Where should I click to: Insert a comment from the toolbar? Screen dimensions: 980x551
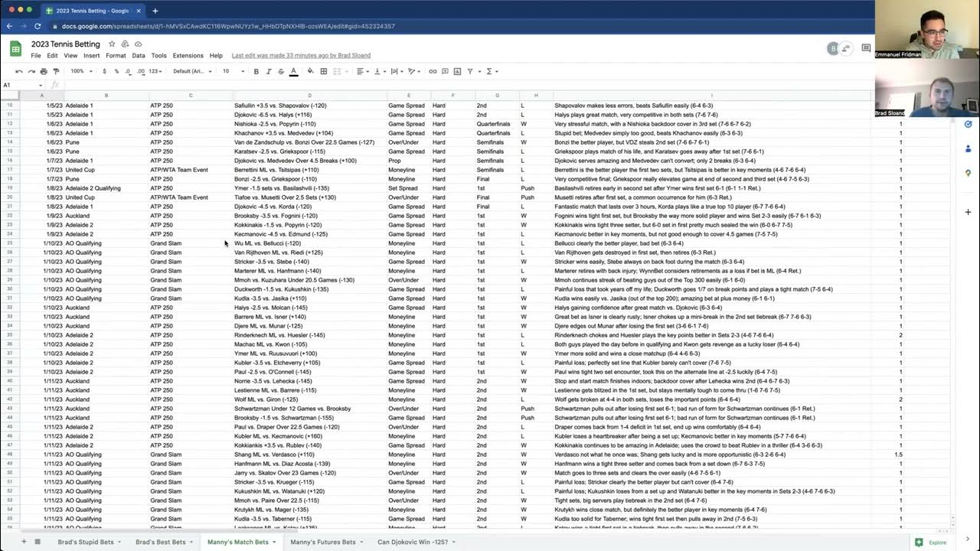point(445,71)
